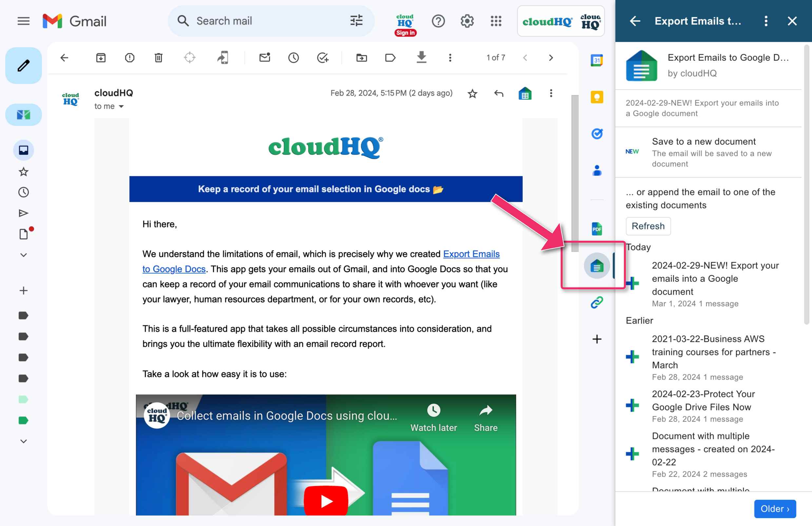Open Gmail support help icon
This screenshot has height=526, width=812.
point(438,21)
